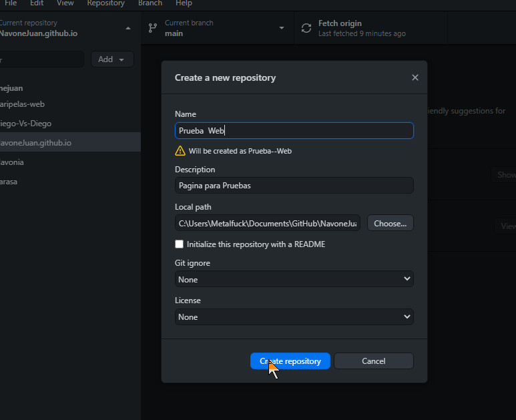Click 'Last fetched 9 minutes ago' text
The width and height of the screenshot is (516, 420).
(x=362, y=33)
